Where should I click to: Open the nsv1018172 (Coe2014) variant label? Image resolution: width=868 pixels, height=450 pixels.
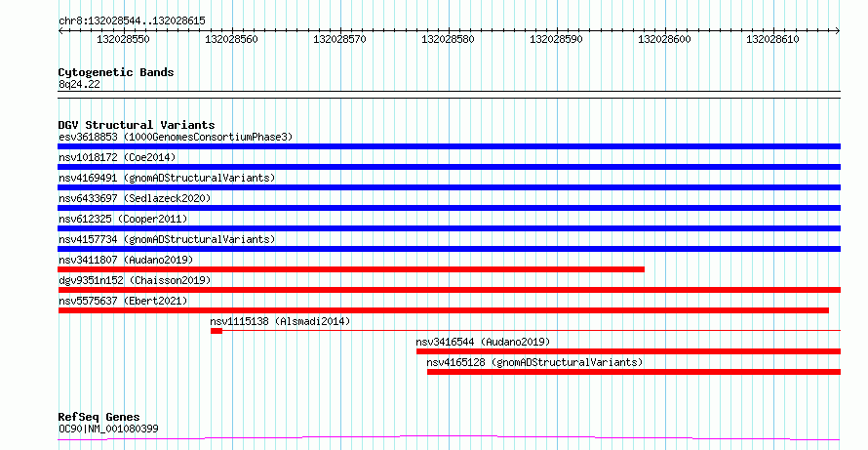point(117,157)
